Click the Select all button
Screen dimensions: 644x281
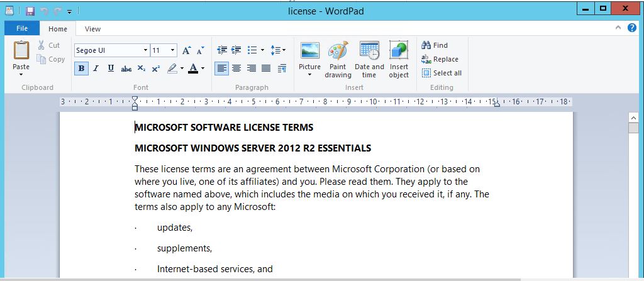(x=442, y=73)
